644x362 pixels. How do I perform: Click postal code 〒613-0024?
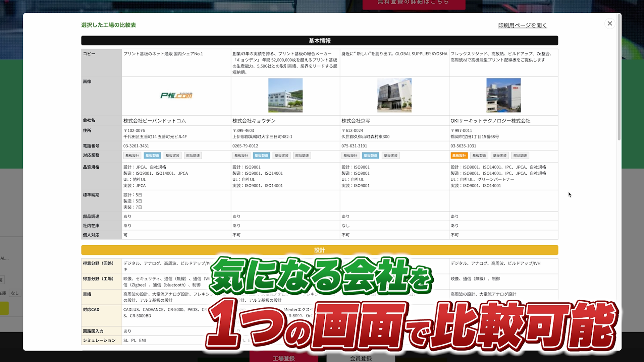click(x=352, y=130)
